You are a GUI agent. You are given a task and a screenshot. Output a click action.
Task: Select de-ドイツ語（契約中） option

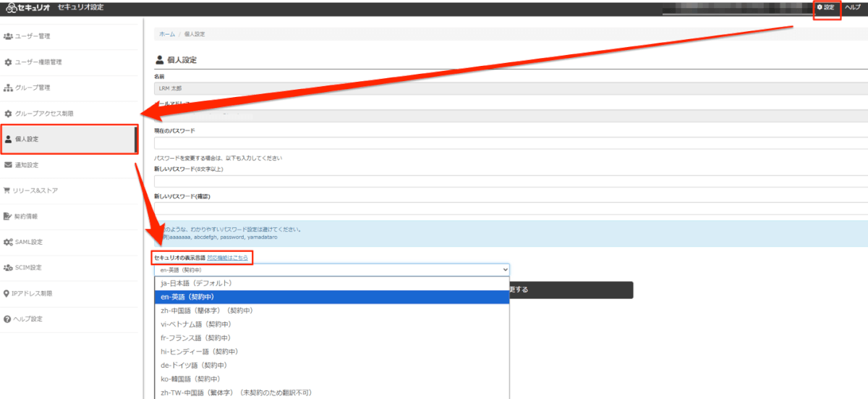(x=332, y=365)
